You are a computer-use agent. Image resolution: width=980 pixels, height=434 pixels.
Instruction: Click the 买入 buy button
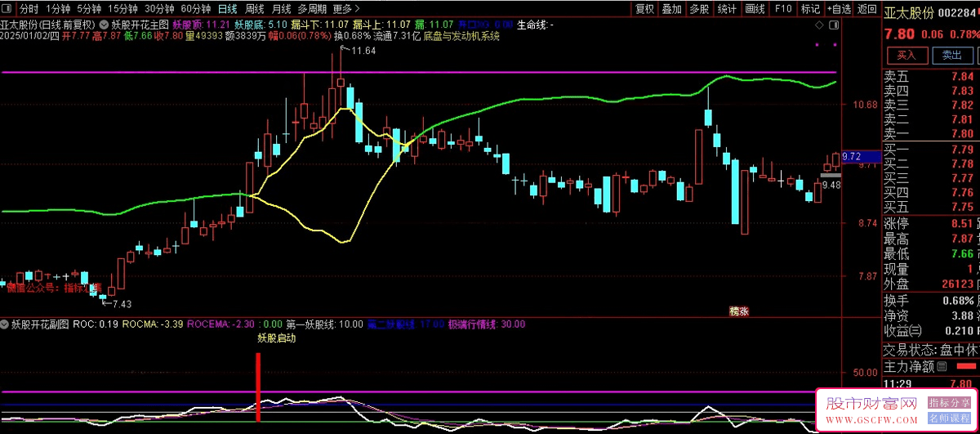(x=907, y=56)
